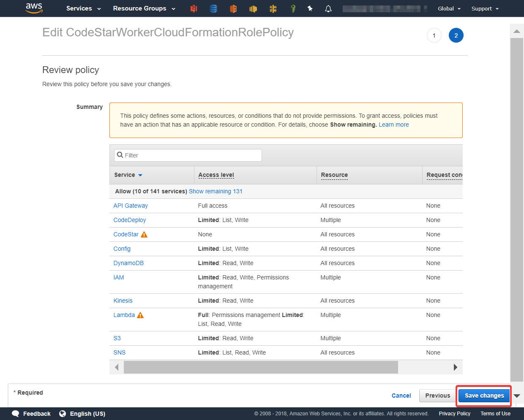Click the right arrow of the horizontal scrollbar

pos(455,367)
